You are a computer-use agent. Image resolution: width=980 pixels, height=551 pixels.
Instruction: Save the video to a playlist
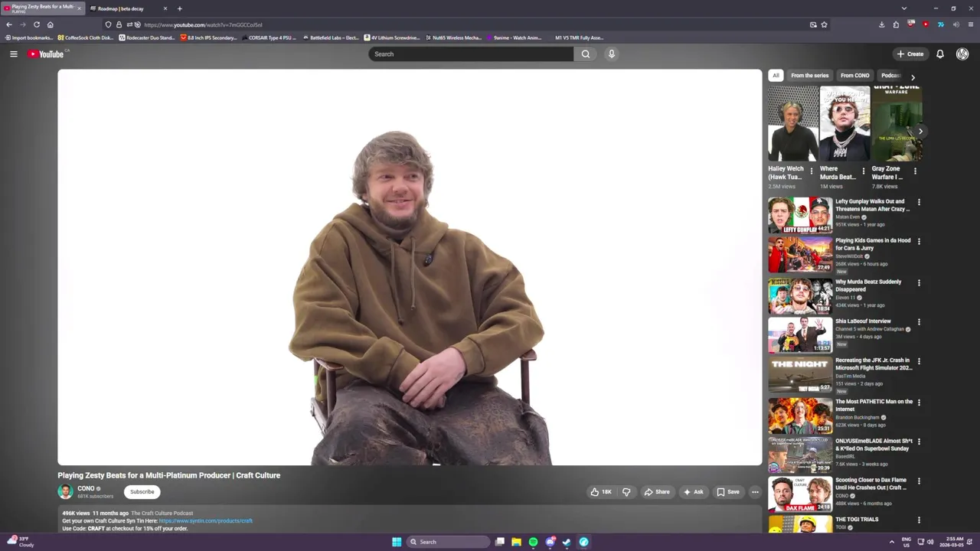tap(727, 492)
